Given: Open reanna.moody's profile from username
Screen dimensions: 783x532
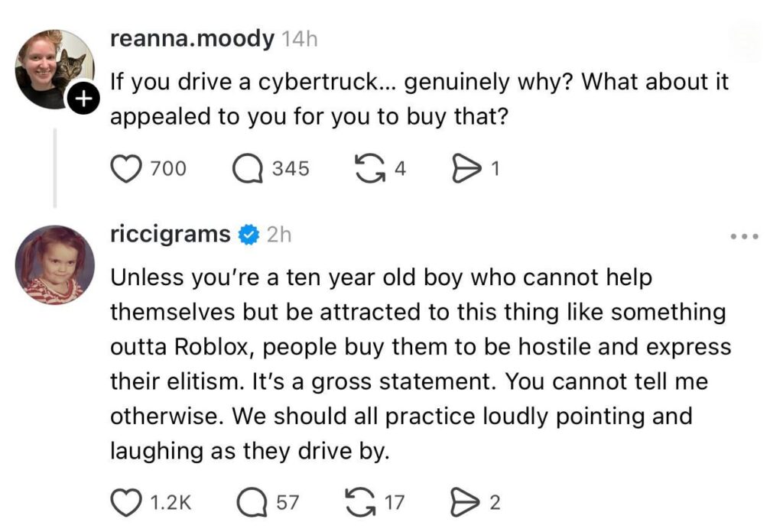Looking at the screenshot, I should (192, 38).
